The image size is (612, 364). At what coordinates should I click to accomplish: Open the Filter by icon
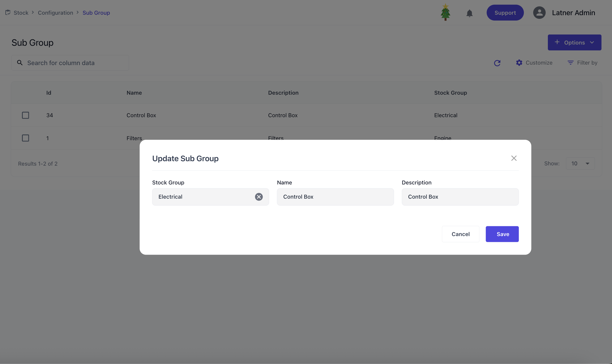click(570, 63)
